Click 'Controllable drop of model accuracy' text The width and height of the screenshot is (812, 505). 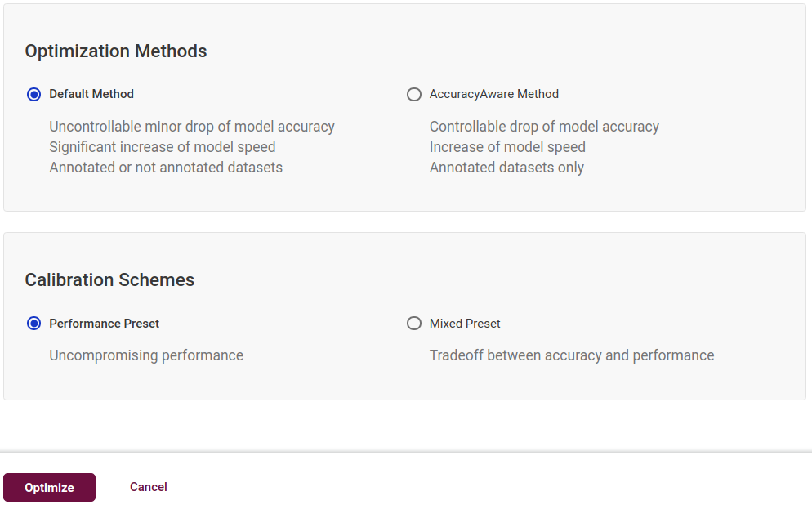(544, 127)
